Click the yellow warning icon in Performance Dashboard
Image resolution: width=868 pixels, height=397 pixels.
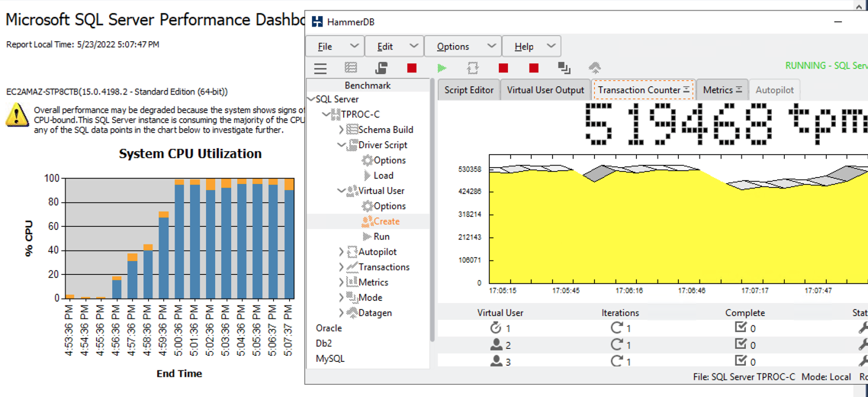click(17, 116)
